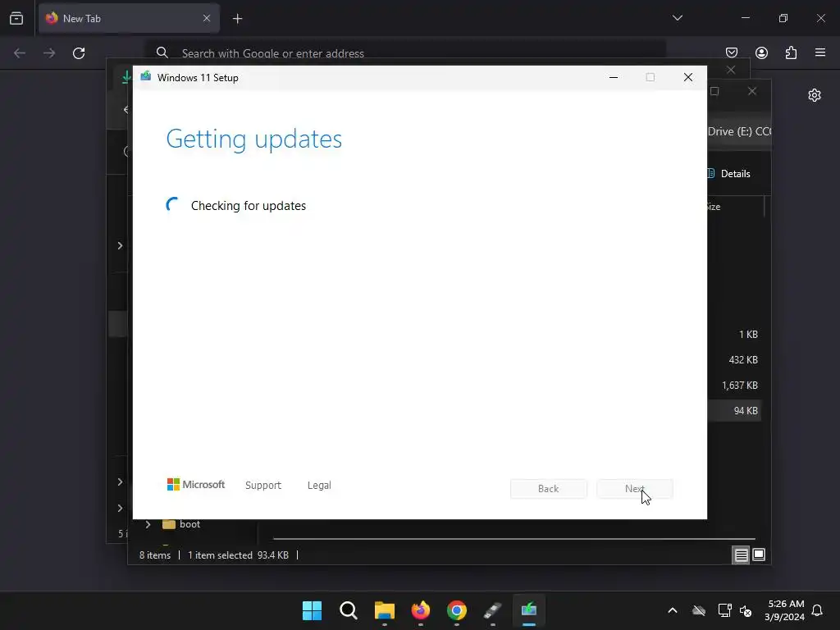Close the New Tab tab in Firefox
840x630 pixels.
206,18
